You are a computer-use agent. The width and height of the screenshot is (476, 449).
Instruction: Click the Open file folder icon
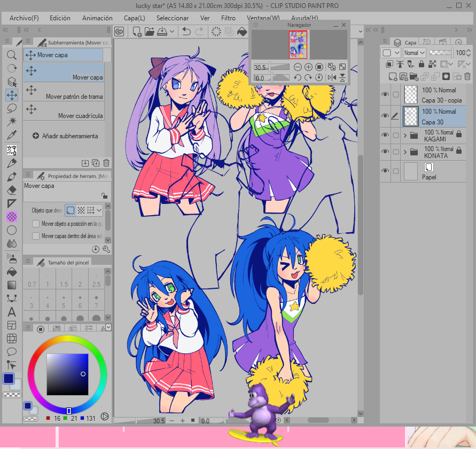click(x=149, y=31)
